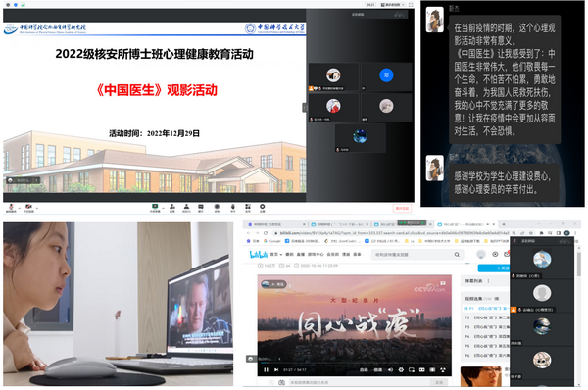Click the Bilibili search magnifier icon
The width and height of the screenshot is (588, 390).
[x=457, y=254]
